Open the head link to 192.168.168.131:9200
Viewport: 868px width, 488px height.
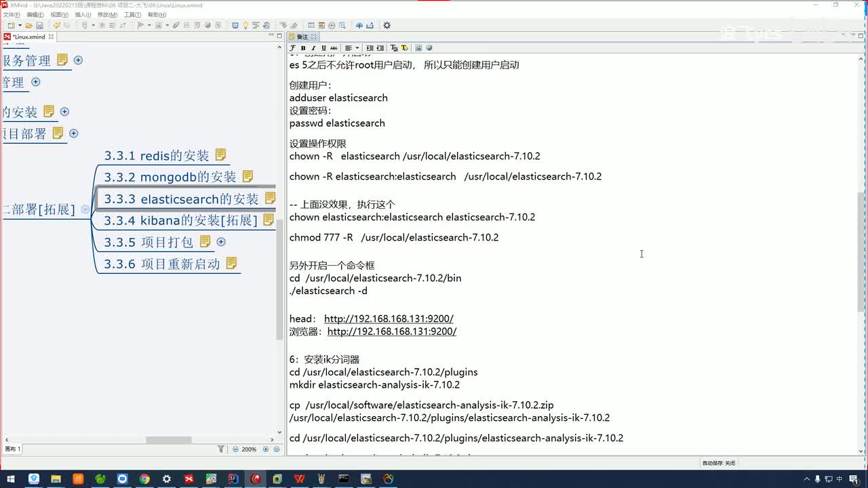click(389, 319)
